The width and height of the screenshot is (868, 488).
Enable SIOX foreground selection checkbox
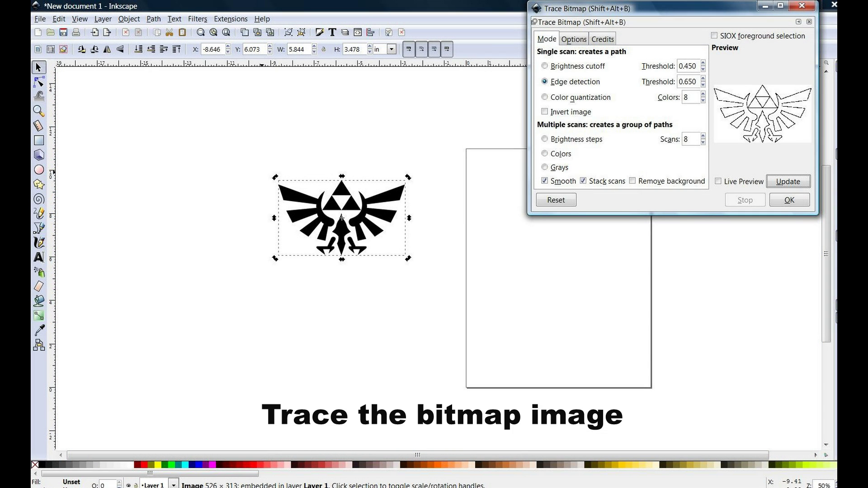coord(714,35)
